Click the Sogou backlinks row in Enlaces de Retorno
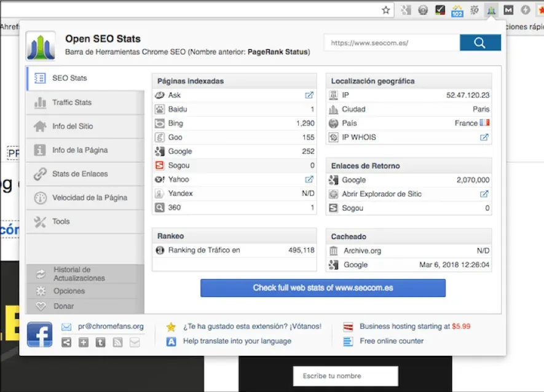 [409, 208]
